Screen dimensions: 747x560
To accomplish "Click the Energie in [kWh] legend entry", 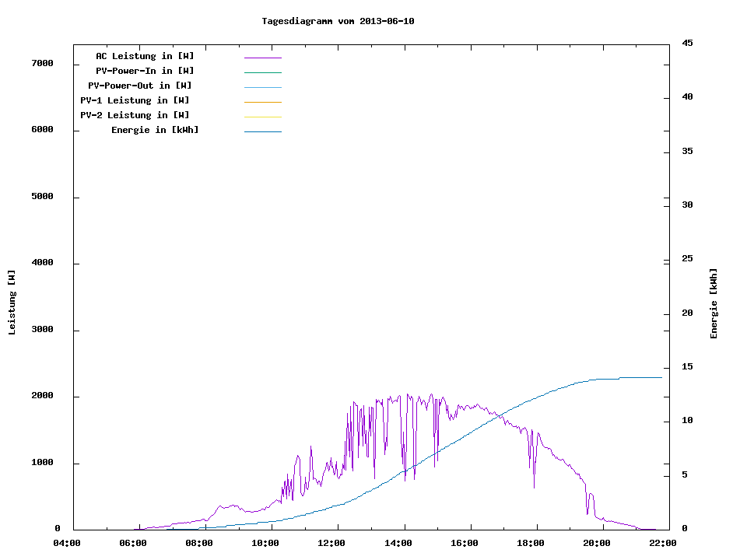I will coord(155,130).
